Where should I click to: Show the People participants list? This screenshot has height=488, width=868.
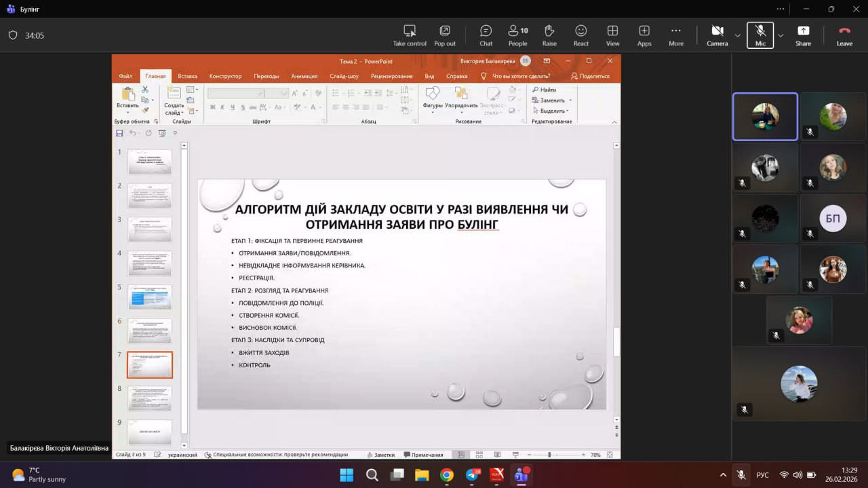[517, 35]
